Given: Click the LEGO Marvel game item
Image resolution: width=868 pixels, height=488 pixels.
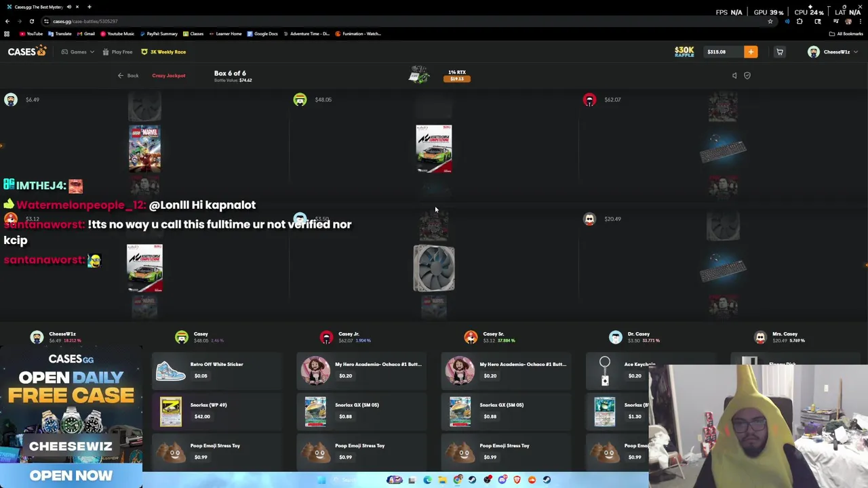Looking at the screenshot, I should tap(144, 148).
